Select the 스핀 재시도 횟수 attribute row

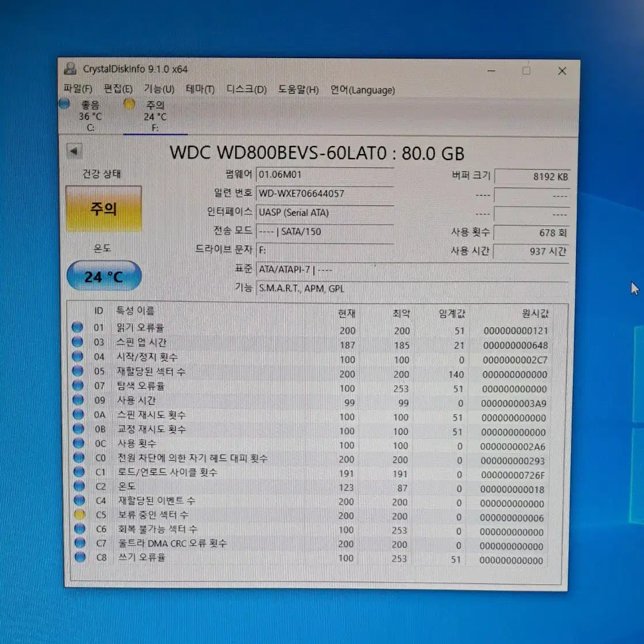click(310, 416)
